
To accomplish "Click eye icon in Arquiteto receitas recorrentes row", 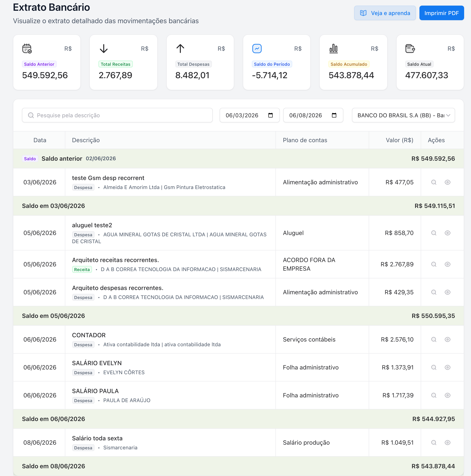I will [x=448, y=264].
